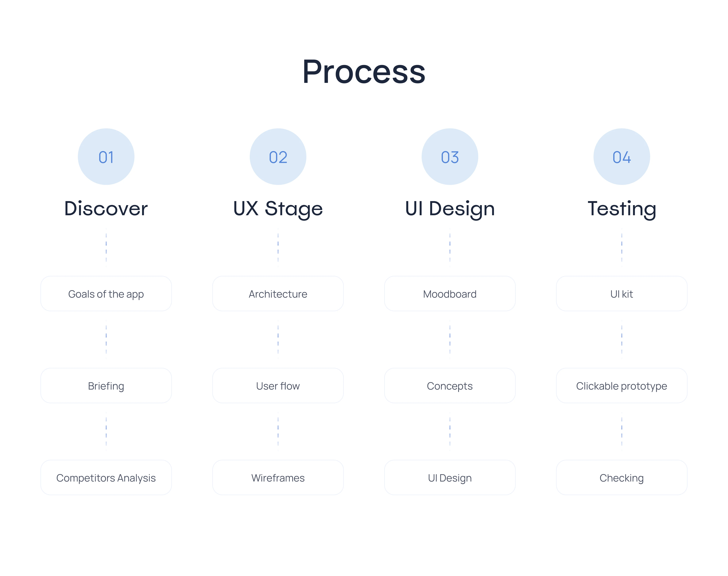Click the Architecture box
The height and width of the screenshot is (576, 728).
[278, 293]
